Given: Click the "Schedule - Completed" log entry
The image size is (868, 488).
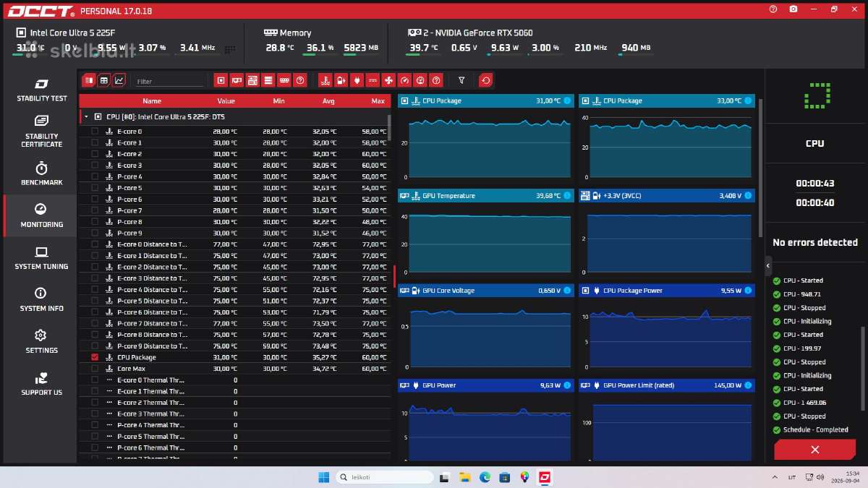Looking at the screenshot, I should pos(815,429).
